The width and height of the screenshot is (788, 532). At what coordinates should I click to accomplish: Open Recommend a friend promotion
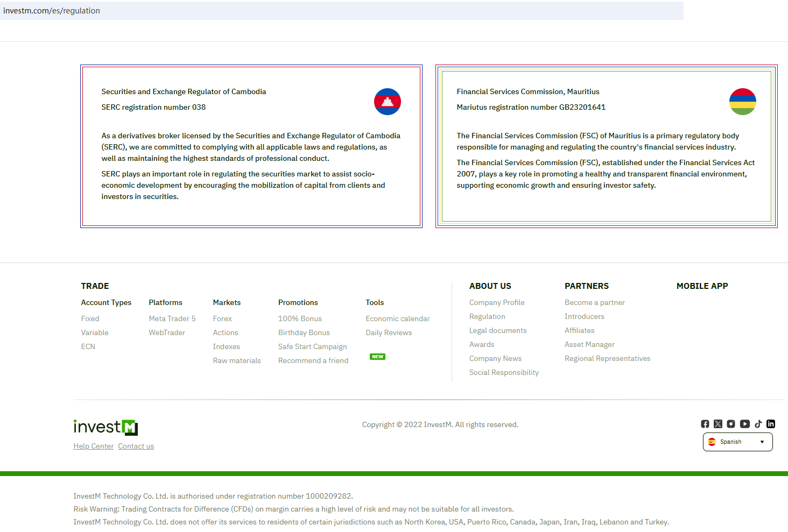coord(313,360)
